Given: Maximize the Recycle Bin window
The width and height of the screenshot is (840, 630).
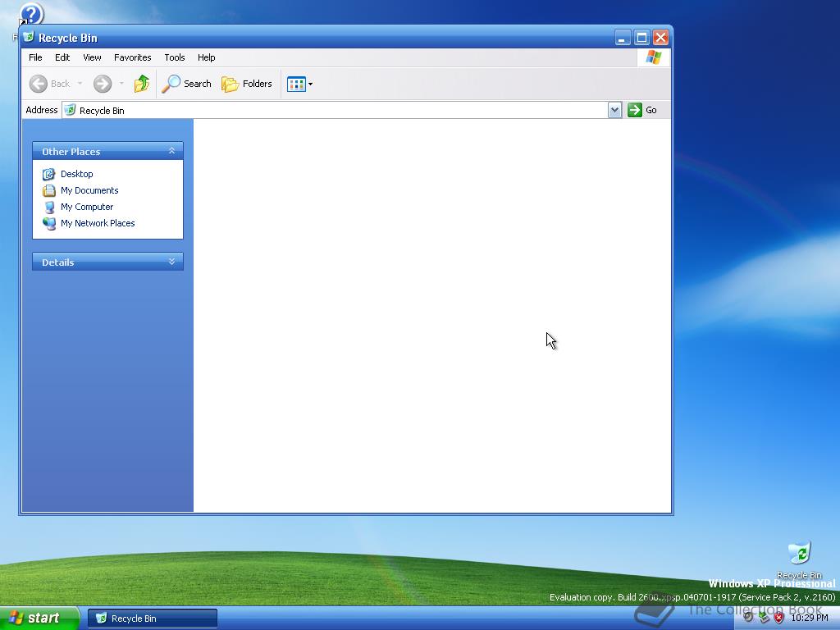Looking at the screenshot, I should coord(641,38).
